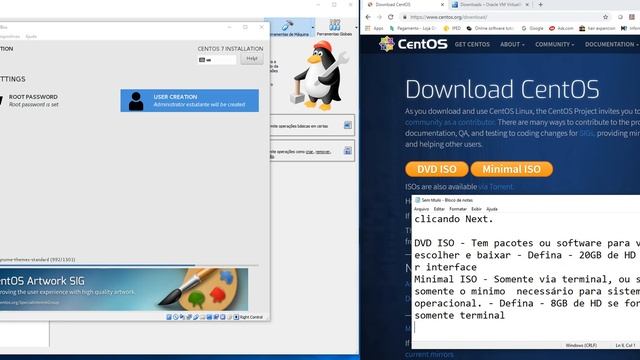Open the Root Password setting
This screenshot has height=360, width=640.
click(33, 100)
